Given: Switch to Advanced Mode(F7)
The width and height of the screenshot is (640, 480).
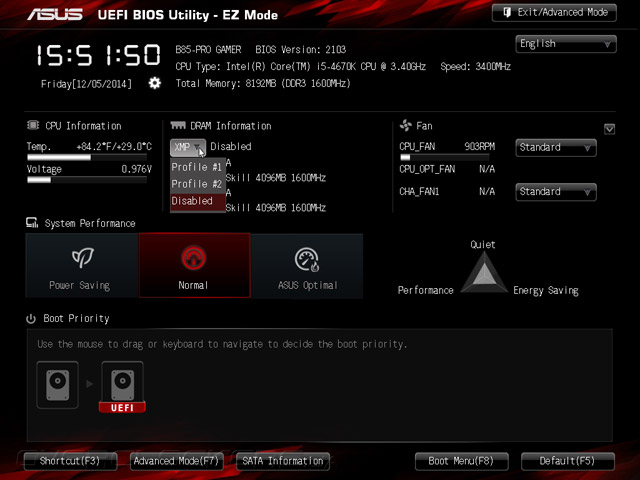Looking at the screenshot, I should point(176,461).
